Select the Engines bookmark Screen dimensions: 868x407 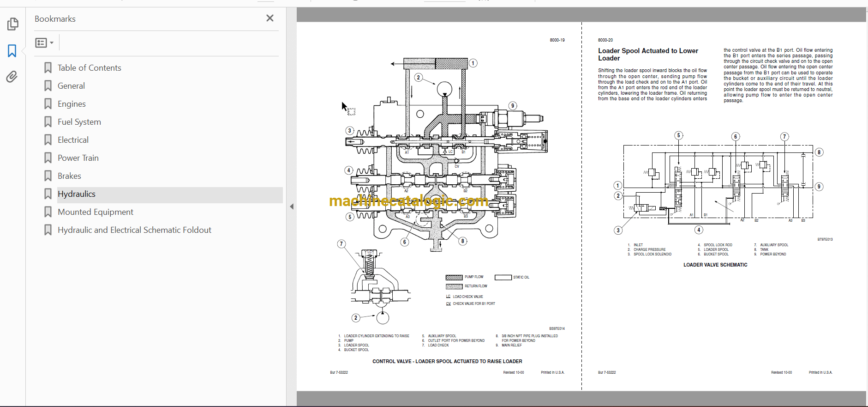72,104
